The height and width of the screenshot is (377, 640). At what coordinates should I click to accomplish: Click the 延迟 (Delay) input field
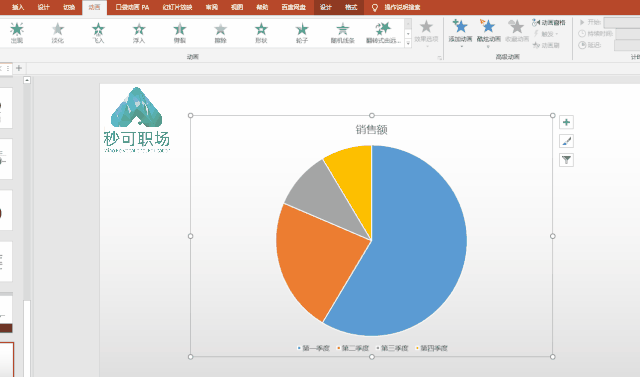(x=627, y=45)
